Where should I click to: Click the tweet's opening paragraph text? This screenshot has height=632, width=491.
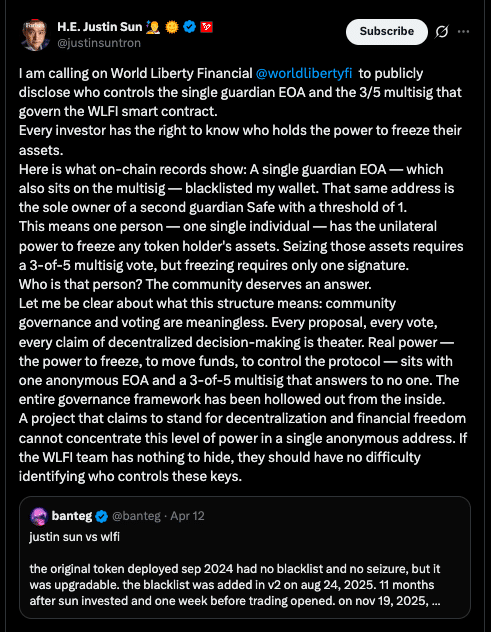(x=240, y=92)
